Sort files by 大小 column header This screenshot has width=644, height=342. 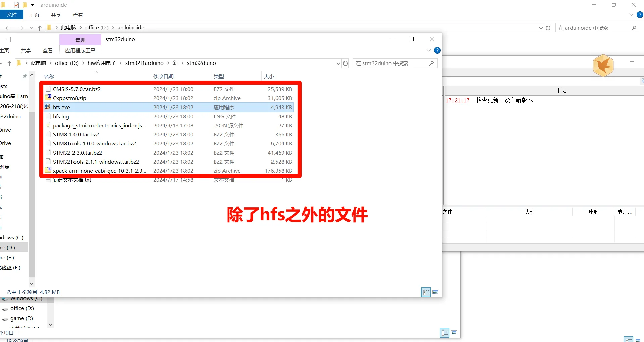coord(269,76)
